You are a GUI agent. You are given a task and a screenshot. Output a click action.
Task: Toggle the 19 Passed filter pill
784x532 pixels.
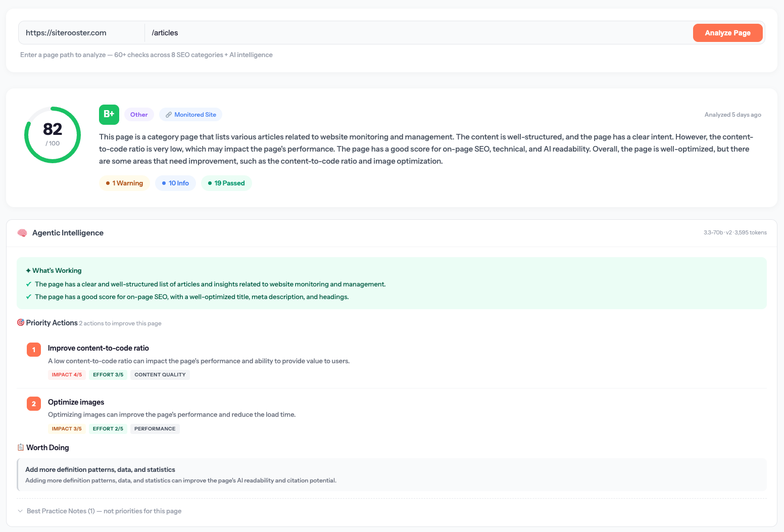pos(226,183)
